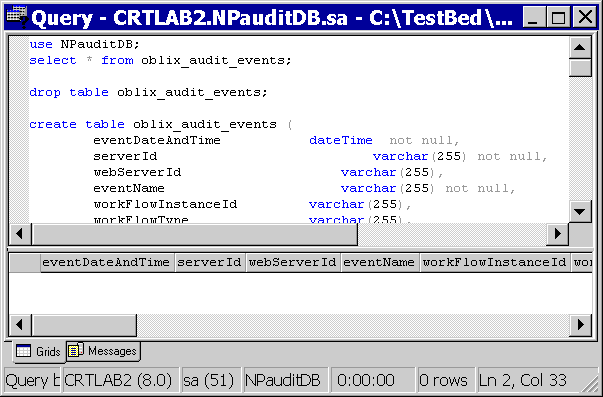Click 'workFlowInstanceId' in the SQL editor
The height and width of the screenshot is (397, 603).
click(x=165, y=204)
